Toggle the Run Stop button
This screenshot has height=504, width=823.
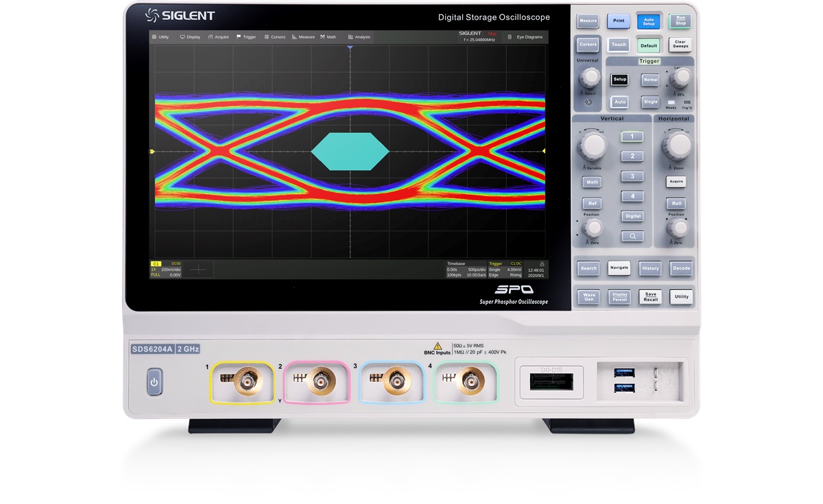click(680, 21)
